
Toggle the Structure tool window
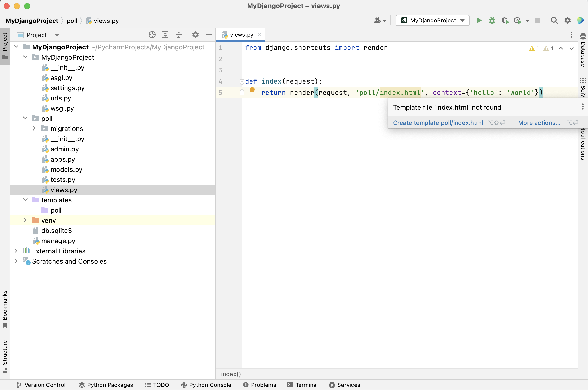click(5, 356)
